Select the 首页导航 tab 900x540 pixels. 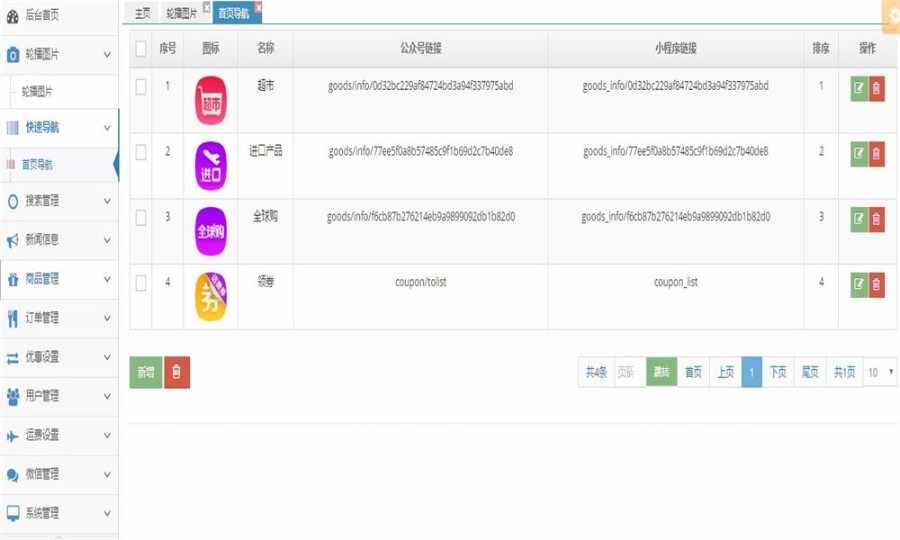coord(234,13)
